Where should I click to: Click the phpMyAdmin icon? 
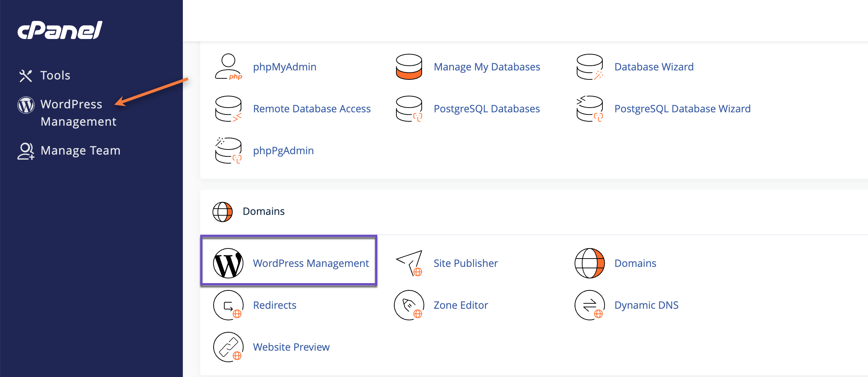pos(228,67)
